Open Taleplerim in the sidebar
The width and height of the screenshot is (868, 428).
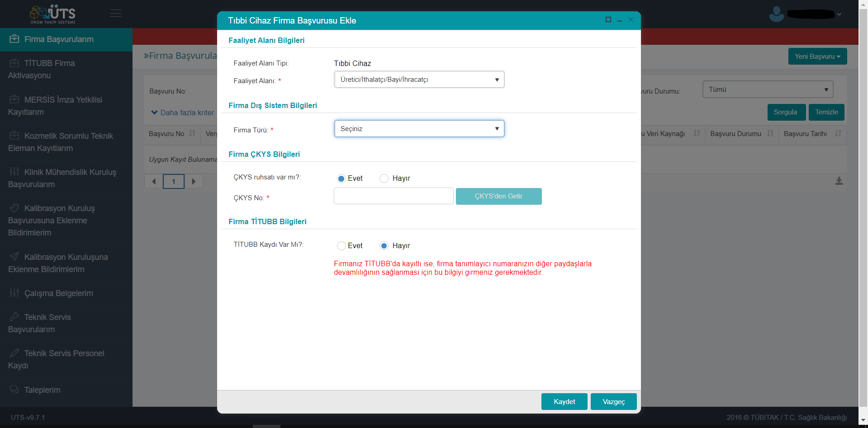(42, 390)
